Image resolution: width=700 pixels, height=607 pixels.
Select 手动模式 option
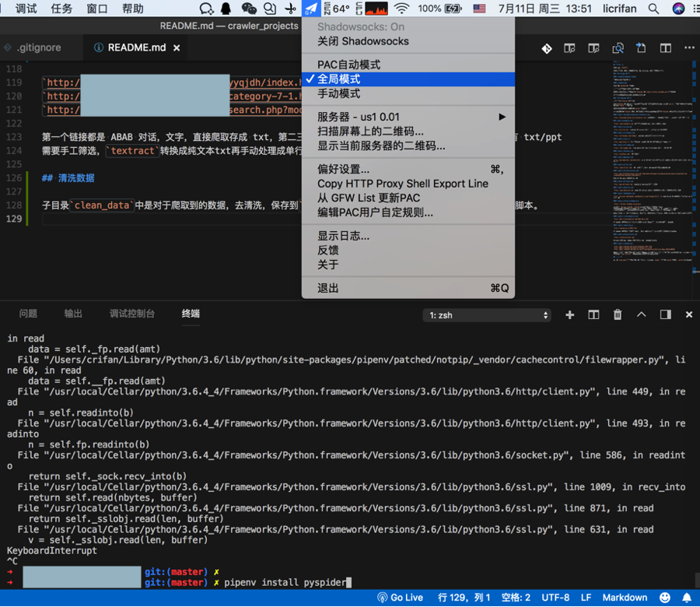coord(408,94)
